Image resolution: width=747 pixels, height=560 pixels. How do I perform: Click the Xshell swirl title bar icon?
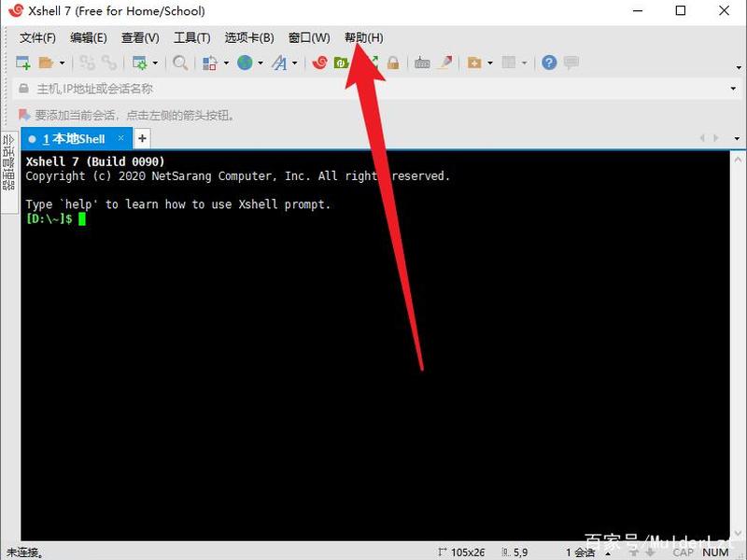(x=16, y=10)
